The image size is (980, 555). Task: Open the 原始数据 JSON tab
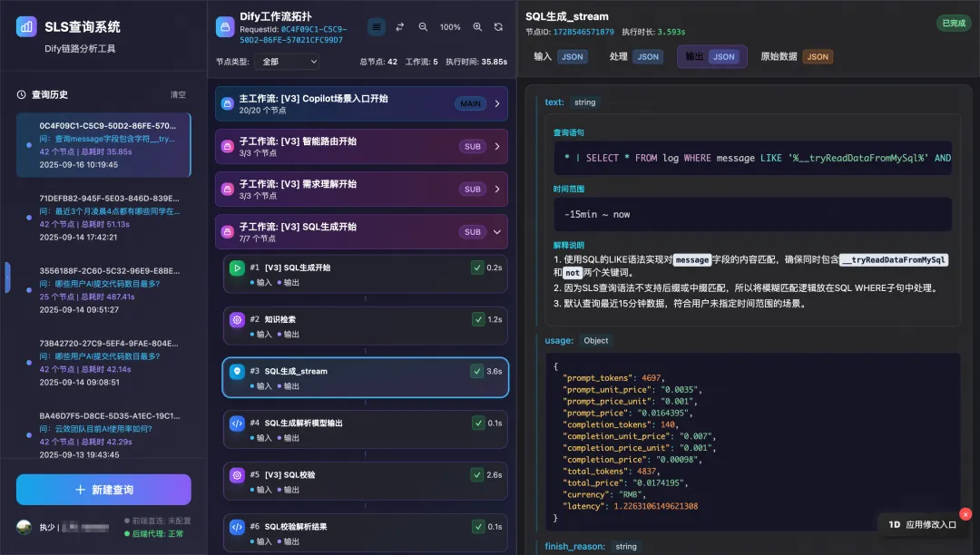pyautogui.click(x=797, y=56)
